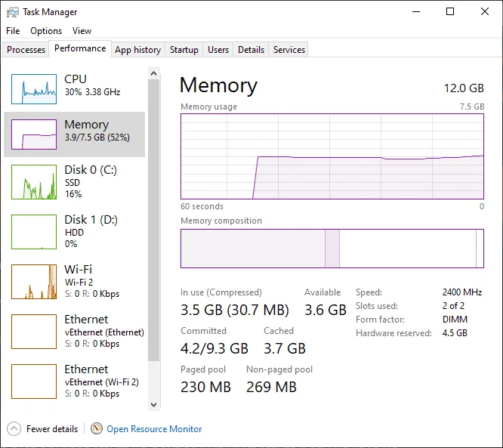Screen dimensions: 503x448
Task: Click the 'vEthernet (Wi-Fi 2)' text
Action: (102, 382)
